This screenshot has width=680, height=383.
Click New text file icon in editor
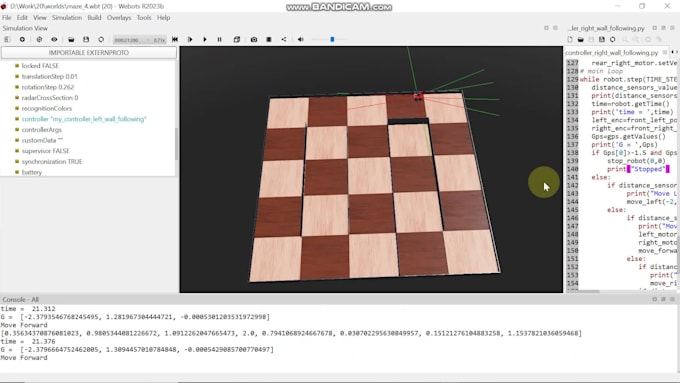point(570,39)
